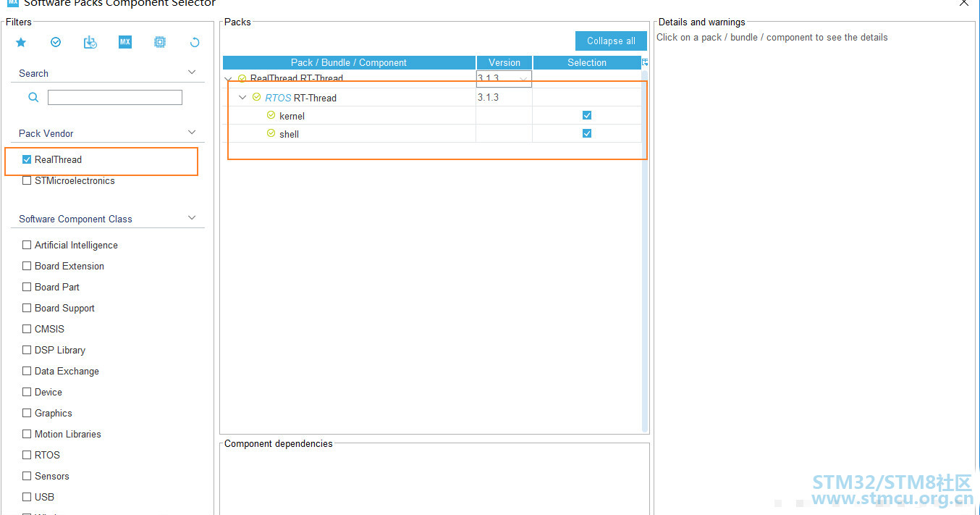This screenshot has width=980, height=515.
Task: Click the RTOS RT-Thread bundle name
Action: pos(300,98)
